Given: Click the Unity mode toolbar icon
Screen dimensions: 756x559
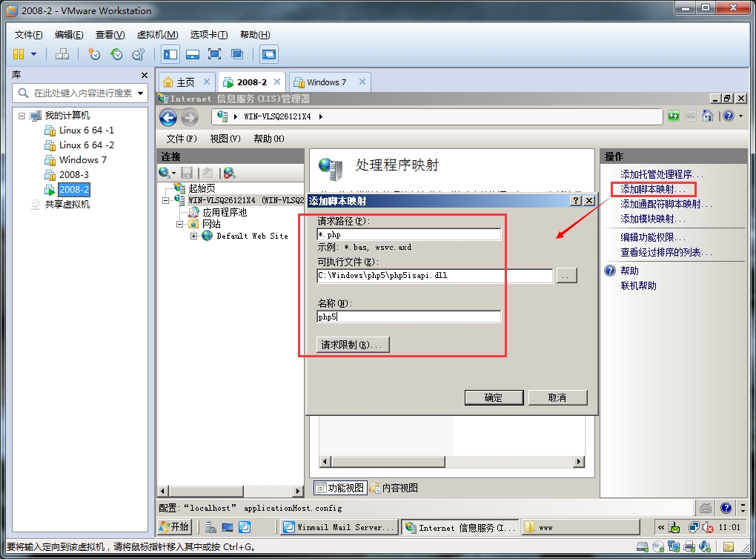Looking at the screenshot, I should pos(237,54).
